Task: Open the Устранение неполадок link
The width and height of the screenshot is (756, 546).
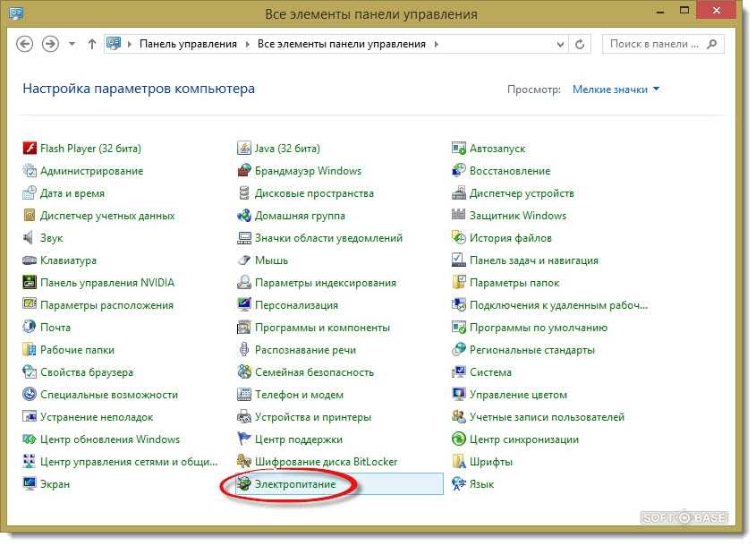Action: pyautogui.click(x=97, y=417)
